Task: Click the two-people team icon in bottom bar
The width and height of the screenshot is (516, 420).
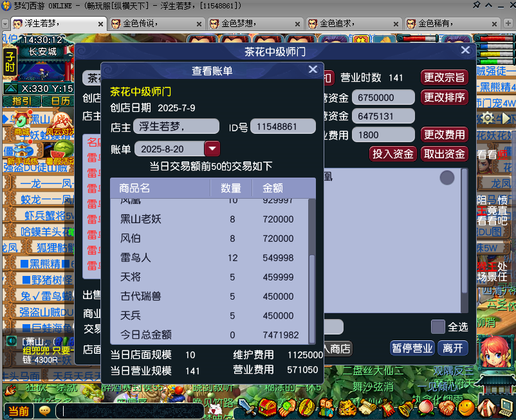Action: 327,408
